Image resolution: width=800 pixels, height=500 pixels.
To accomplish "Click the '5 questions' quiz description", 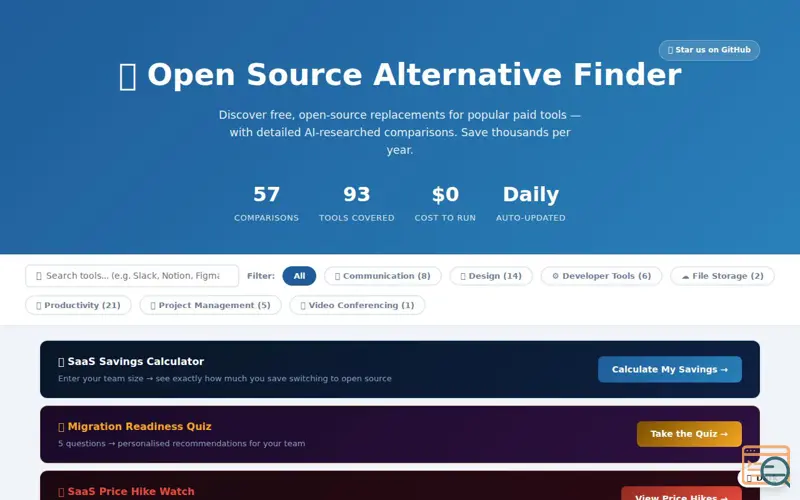I will point(182,443).
